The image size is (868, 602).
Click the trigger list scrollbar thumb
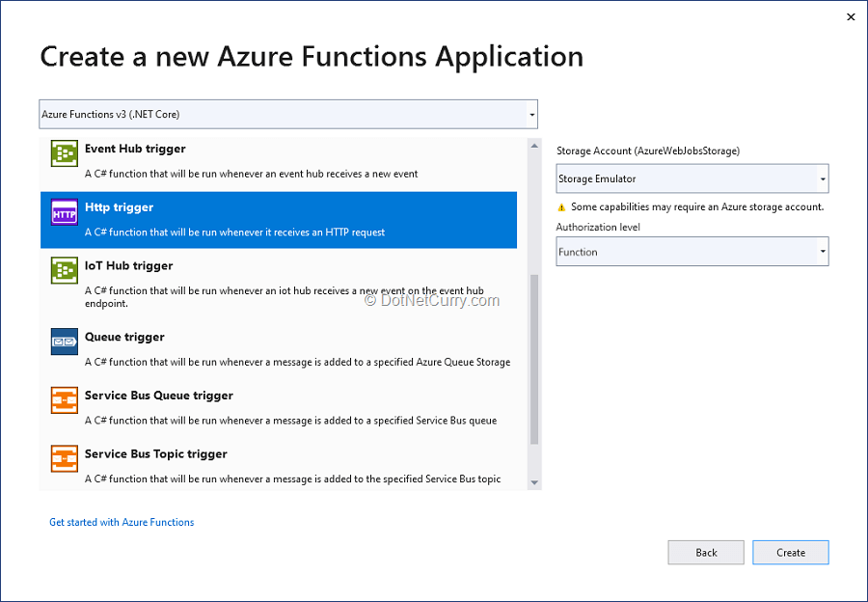pyautogui.click(x=534, y=360)
